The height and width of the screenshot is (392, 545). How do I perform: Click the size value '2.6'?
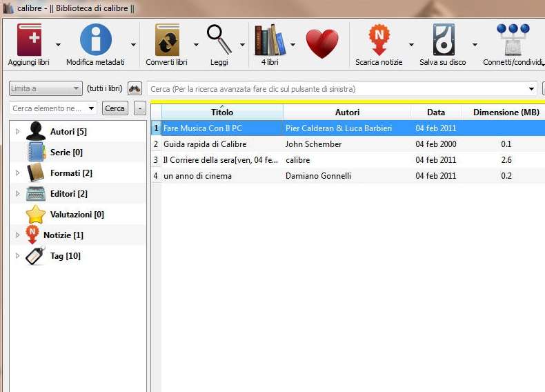506,160
